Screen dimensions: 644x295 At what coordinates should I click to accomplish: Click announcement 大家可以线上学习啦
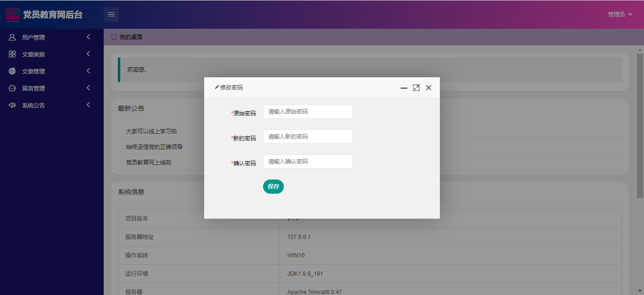tap(151, 131)
